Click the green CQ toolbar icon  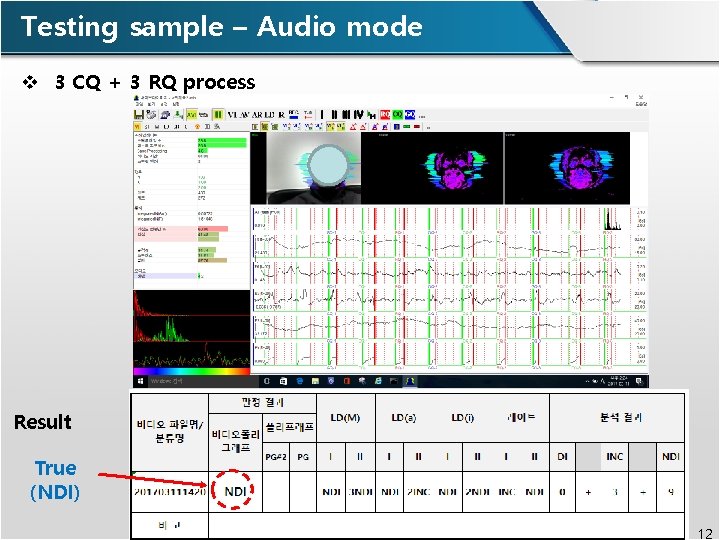coord(398,115)
